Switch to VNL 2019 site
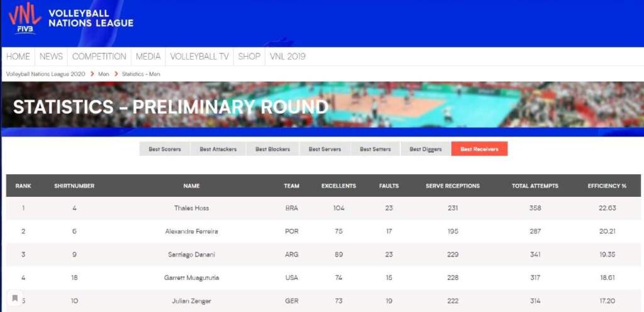The height and width of the screenshot is (312, 644). tap(287, 57)
